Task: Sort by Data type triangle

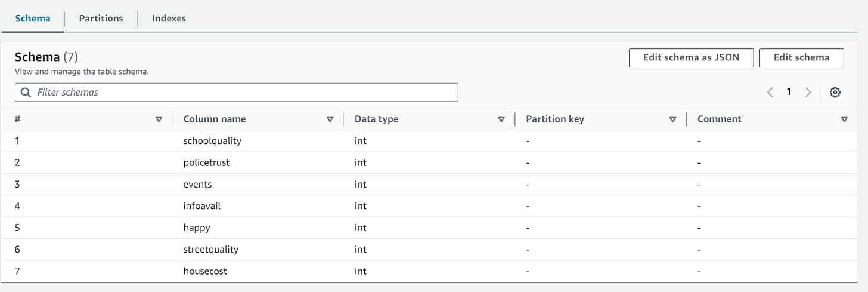Action: (501, 119)
